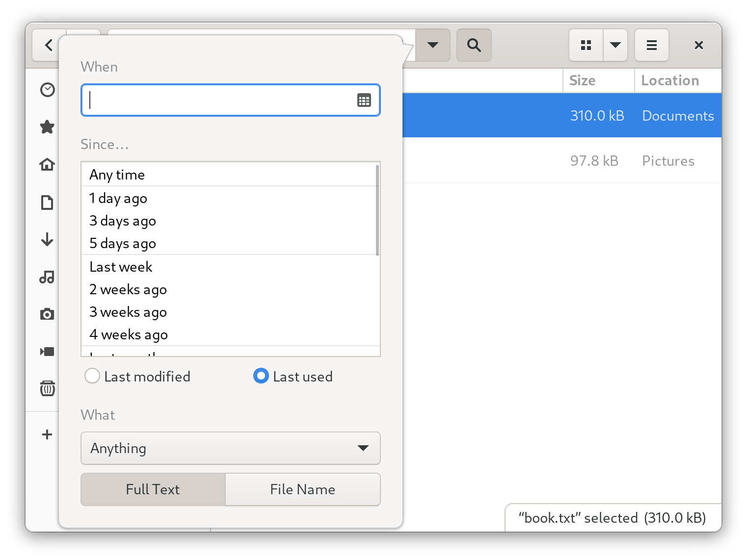The height and width of the screenshot is (560, 747).
Task: Open Recent in the sidebar
Action: coord(47,90)
